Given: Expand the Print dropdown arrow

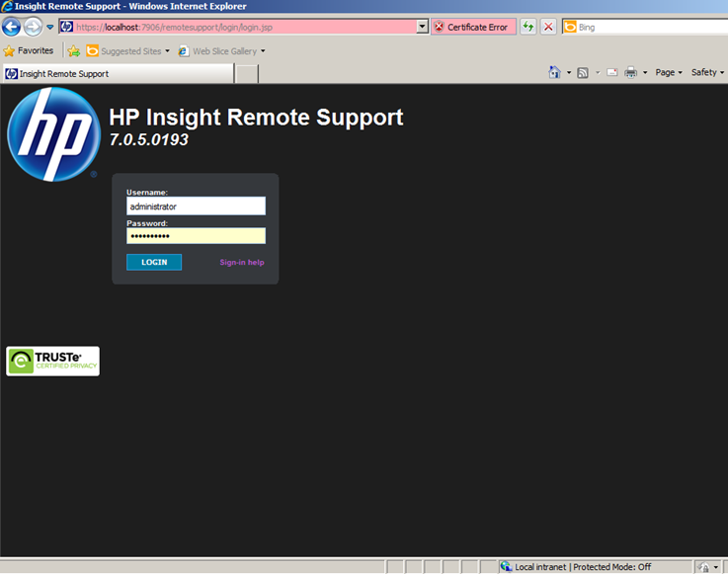Looking at the screenshot, I should click(645, 72).
